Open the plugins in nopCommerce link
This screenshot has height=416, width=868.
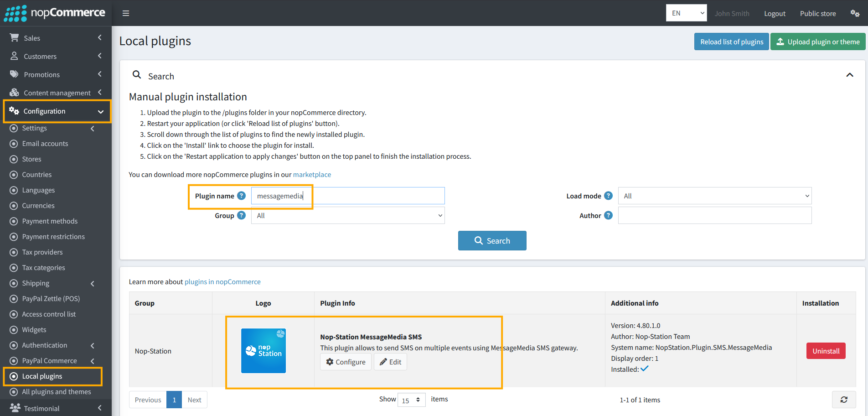pos(222,282)
